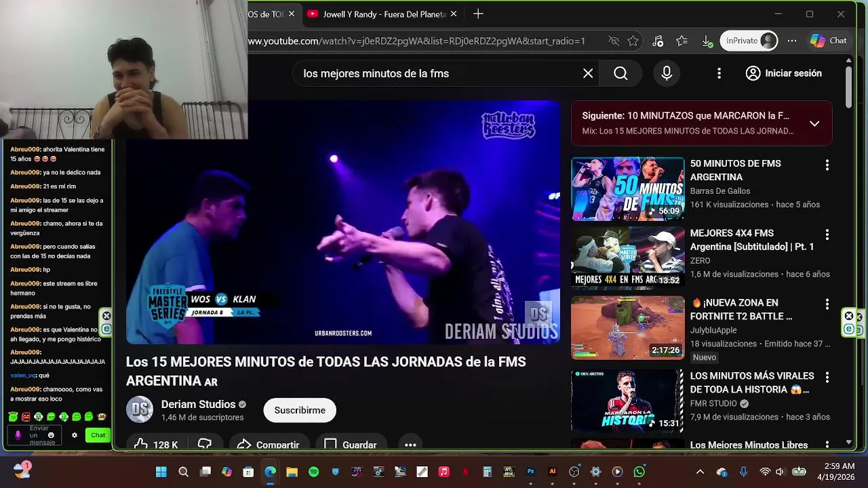
Task: Open Photoshop from taskbar
Action: tap(530, 472)
